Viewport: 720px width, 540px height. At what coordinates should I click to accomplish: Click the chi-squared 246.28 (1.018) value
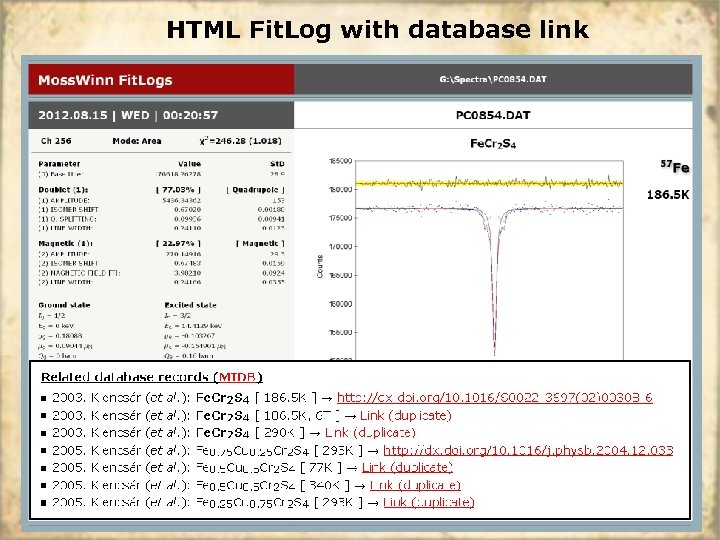tap(241, 141)
